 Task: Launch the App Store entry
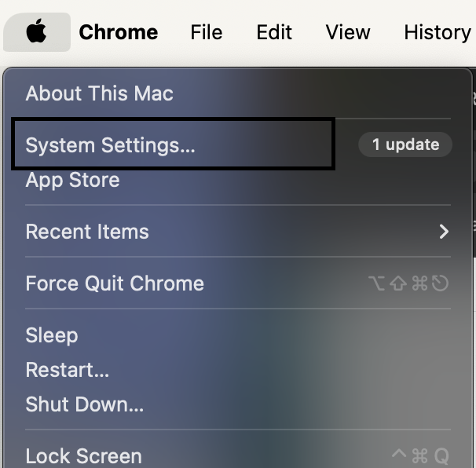coord(73,181)
